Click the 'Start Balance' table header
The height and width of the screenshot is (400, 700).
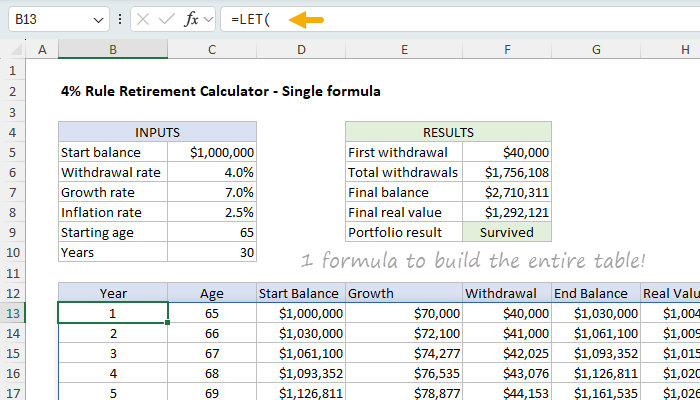click(x=301, y=293)
